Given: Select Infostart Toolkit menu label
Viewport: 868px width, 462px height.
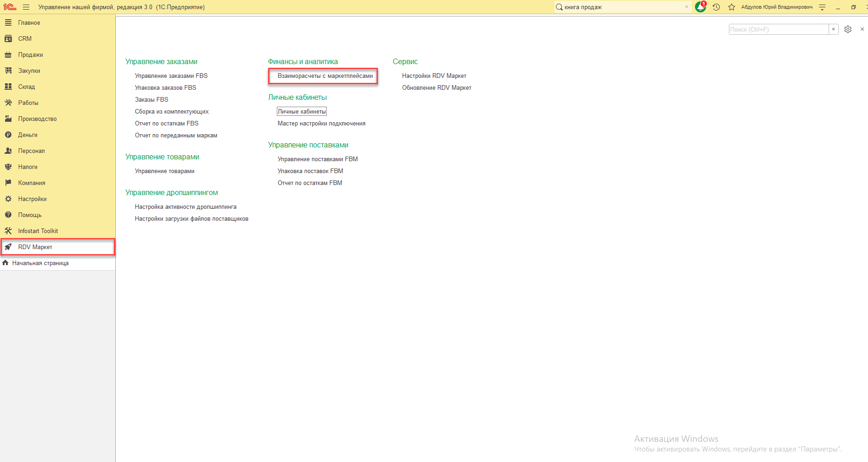Looking at the screenshot, I should [x=38, y=231].
